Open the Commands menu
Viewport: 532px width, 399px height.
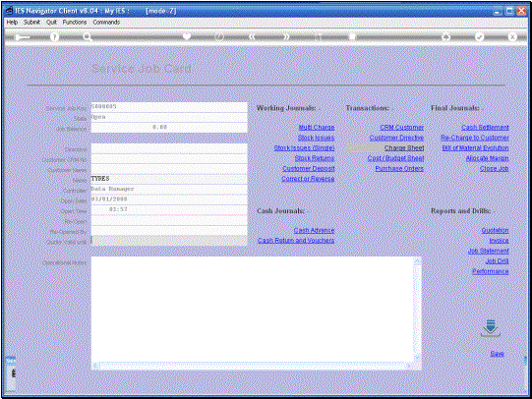(106, 22)
